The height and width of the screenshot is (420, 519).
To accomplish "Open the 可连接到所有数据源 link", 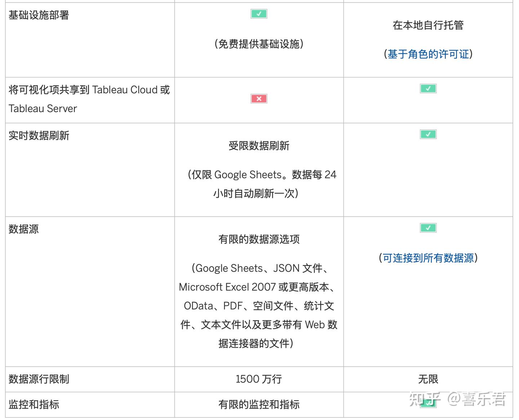I will pos(428,258).
